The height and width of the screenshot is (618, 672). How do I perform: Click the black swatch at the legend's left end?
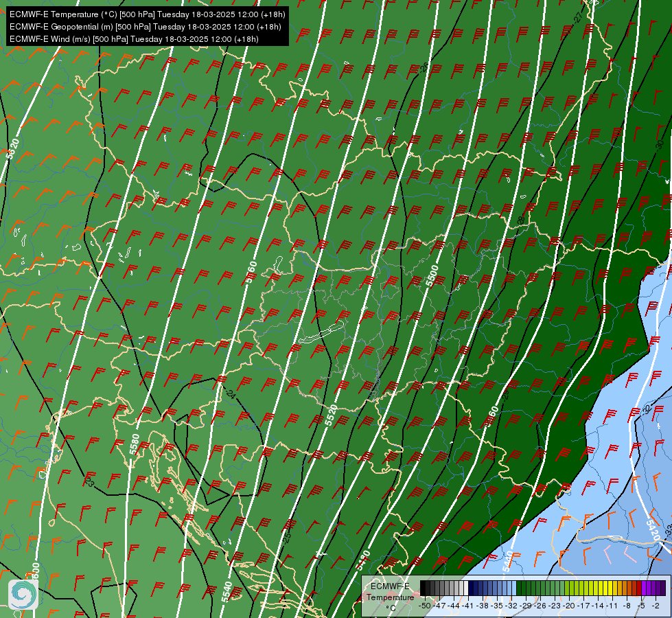click(x=423, y=588)
